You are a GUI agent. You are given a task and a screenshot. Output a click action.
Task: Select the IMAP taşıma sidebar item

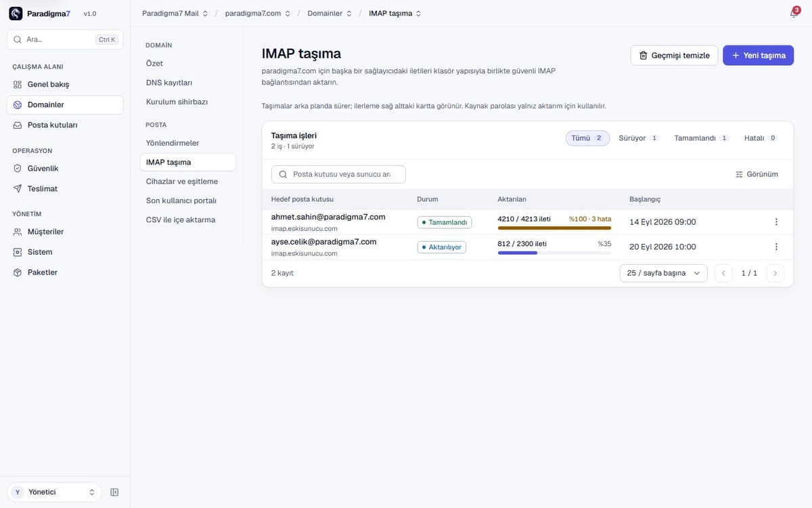pyautogui.click(x=187, y=163)
